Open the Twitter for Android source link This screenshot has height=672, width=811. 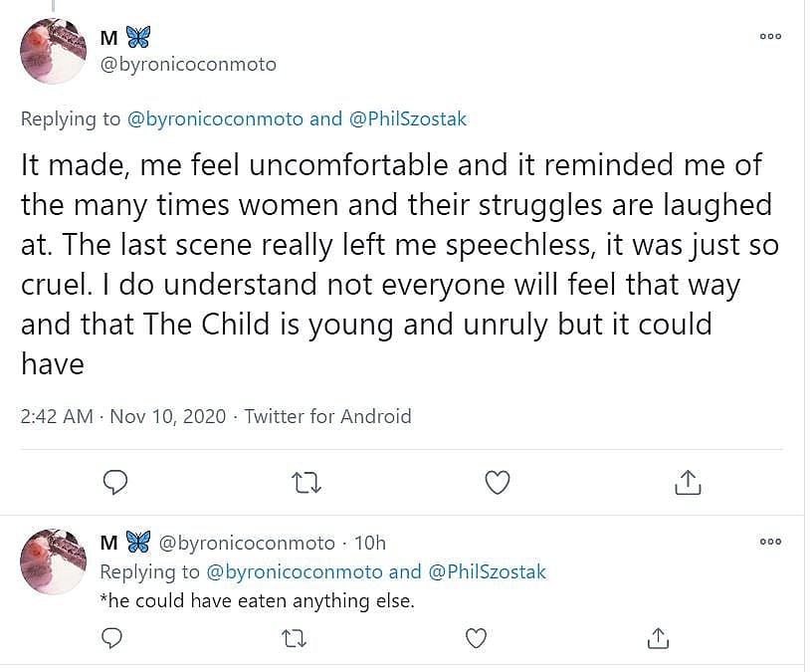[x=327, y=416]
